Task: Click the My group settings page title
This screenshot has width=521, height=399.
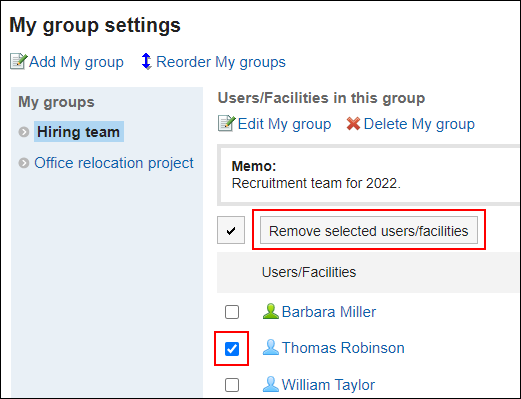Action: (x=95, y=25)
